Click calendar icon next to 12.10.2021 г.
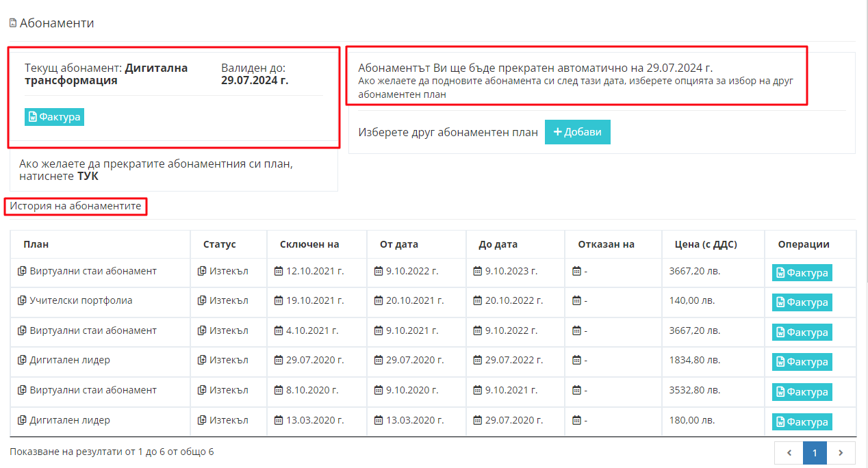Screen dimensions: 868x468 [279, 271]
